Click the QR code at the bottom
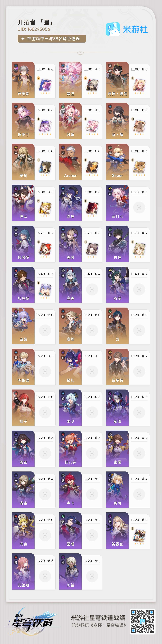The image size is (162, 644). coord(143,621)
